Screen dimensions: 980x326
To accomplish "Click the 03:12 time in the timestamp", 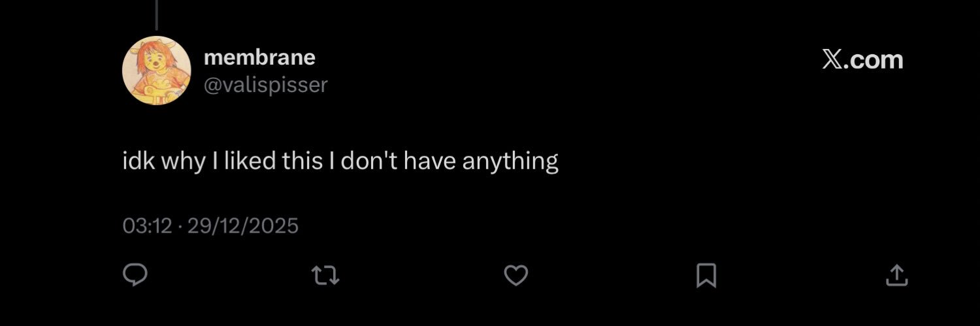I will pos(146,226).
